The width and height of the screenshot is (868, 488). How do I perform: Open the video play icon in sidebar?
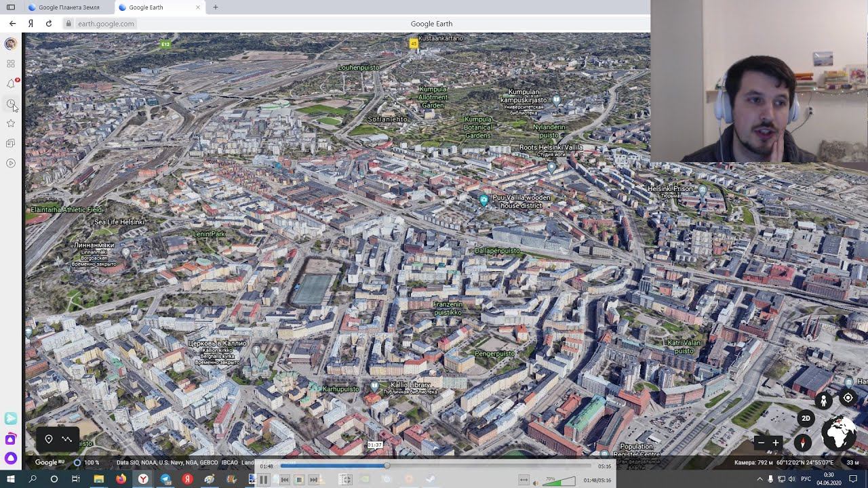pos(10,163)
